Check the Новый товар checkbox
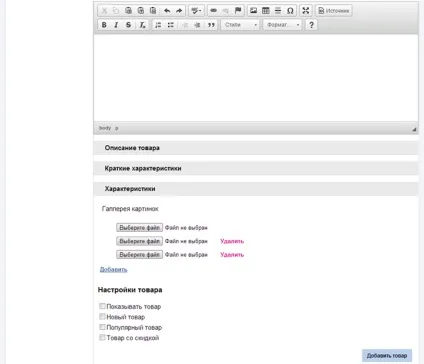The image size is (424, 364). click(x=102, y=316)
